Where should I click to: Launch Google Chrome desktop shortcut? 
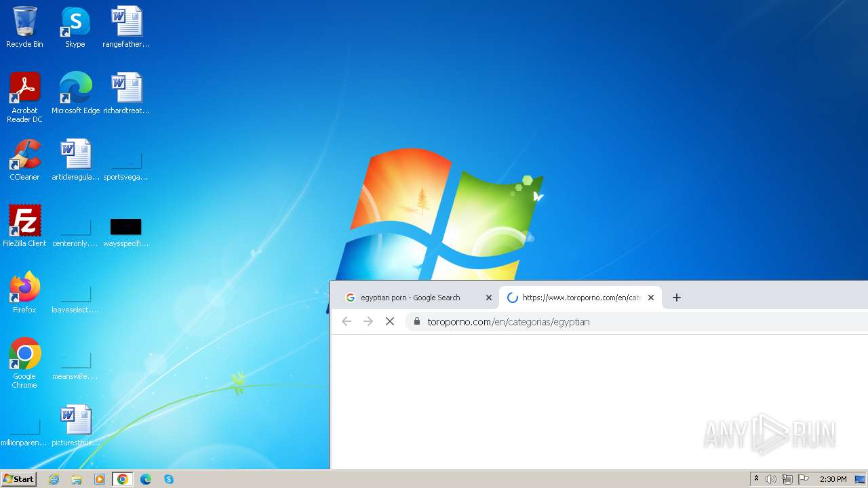pyautogui.click(x=24, y=363)
